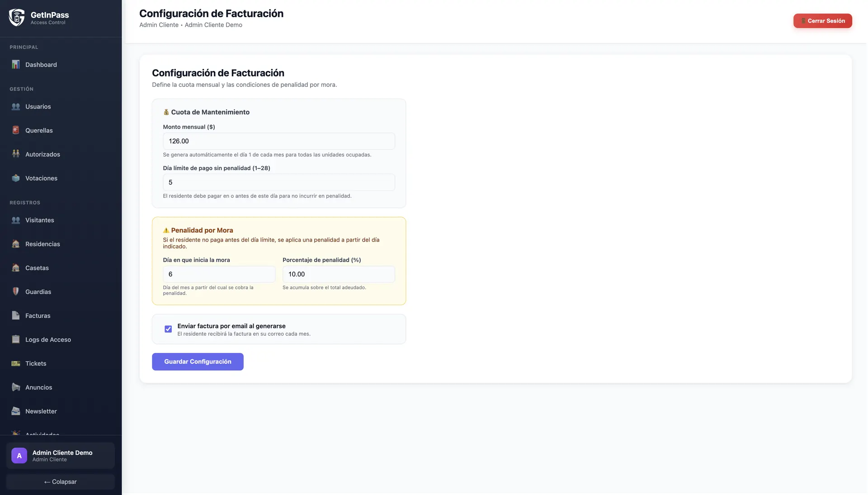This screenshot has width=868, height=495.
Task: Click Guardar Configuración button
Action: [x=198, y=362]
